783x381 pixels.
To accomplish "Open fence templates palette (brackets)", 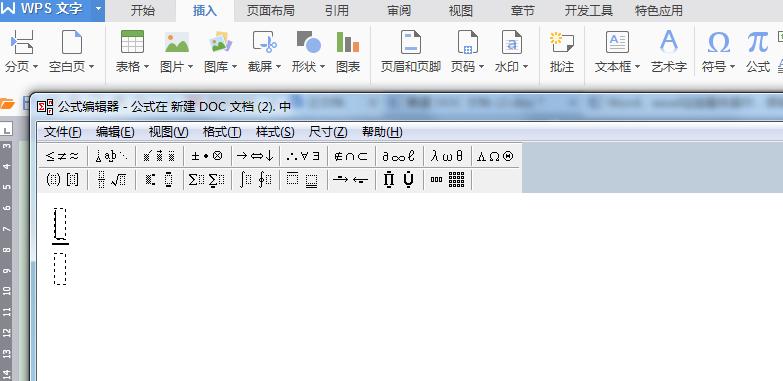I will click(x=62, y=180).
